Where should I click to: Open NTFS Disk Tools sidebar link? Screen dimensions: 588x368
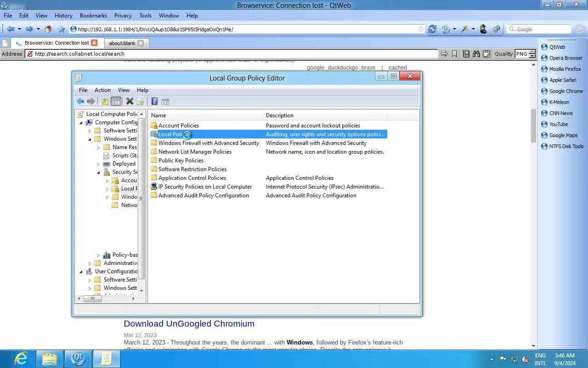566,146
